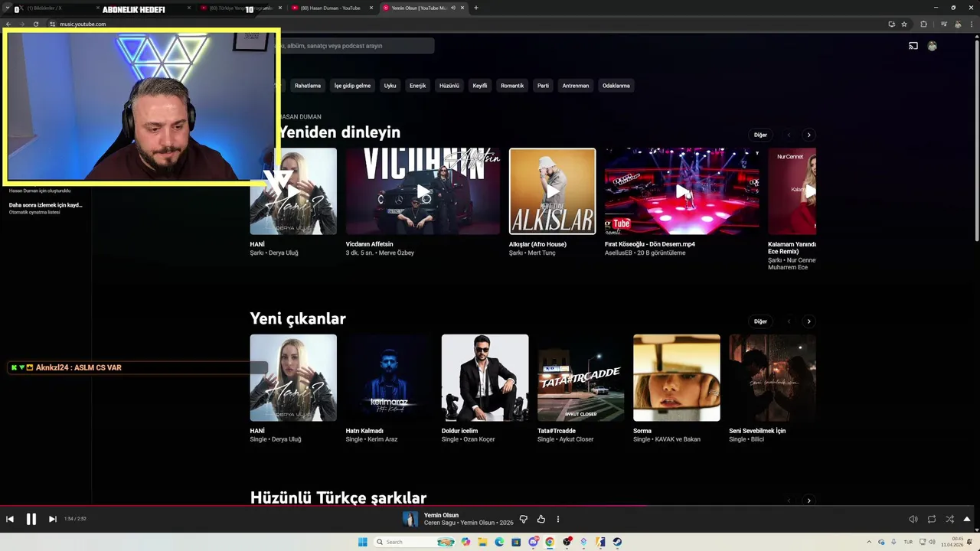Image resolution: width=980 pixels, height=551 pixels.
Task: Click the search field for songs and albums
Action: (x=356, y=46)
